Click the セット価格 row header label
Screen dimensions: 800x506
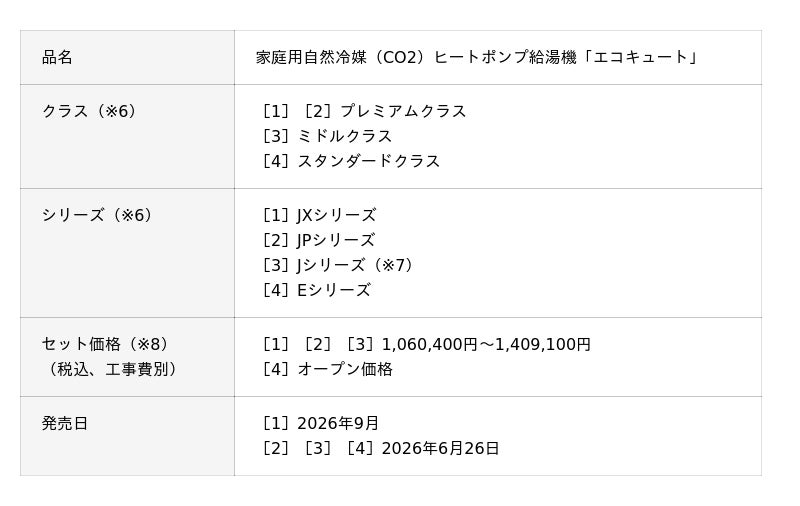pyautogui.click(x=81, y=344)
